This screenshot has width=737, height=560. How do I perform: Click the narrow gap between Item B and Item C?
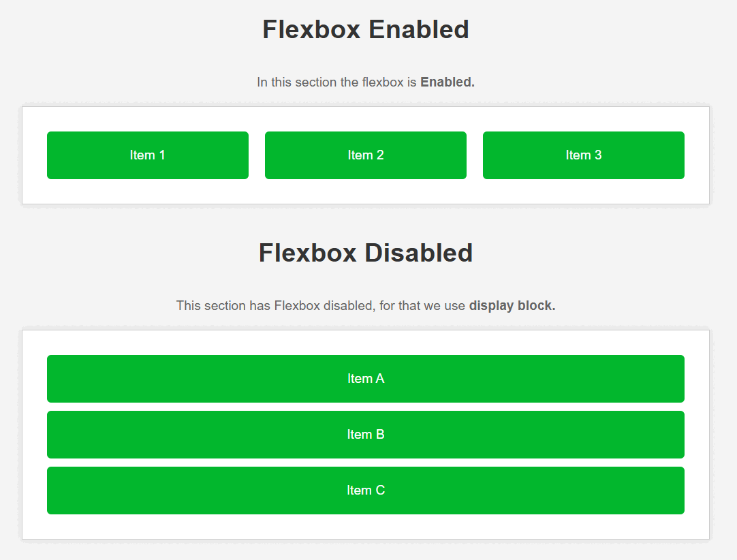(x=365, y=463)
